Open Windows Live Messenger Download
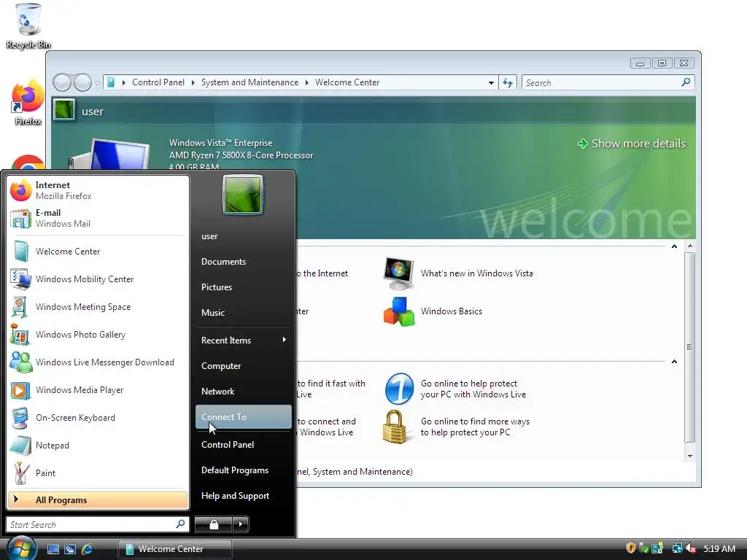The image size is (747, 560). [x=98, y=362]
